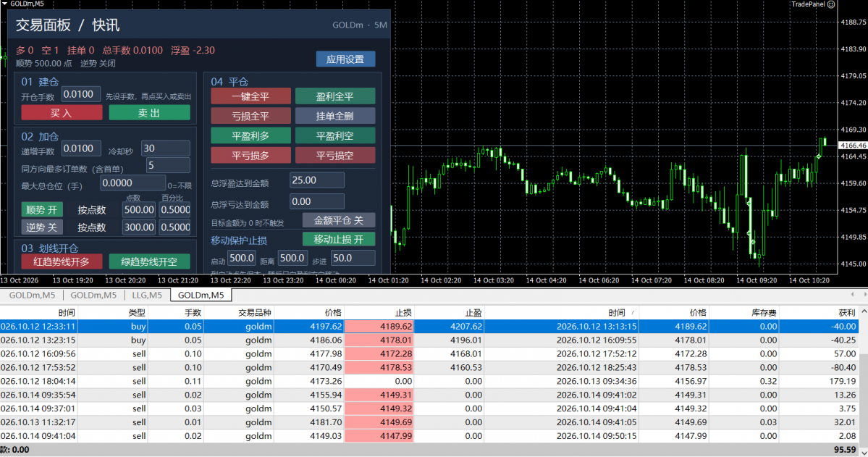Click the 平亏损空 button
The height and width of the screenshot is (457, 868).
(x=335, y=156)
